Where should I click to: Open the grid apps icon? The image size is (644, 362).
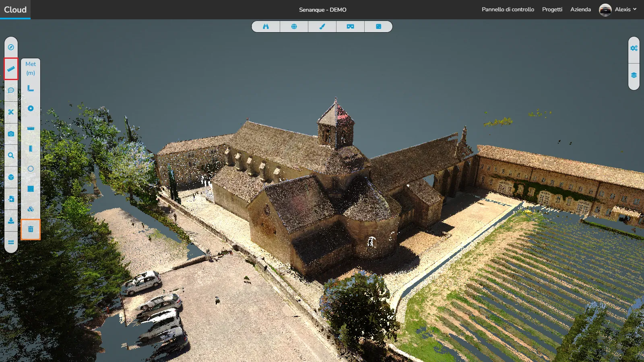11,243
